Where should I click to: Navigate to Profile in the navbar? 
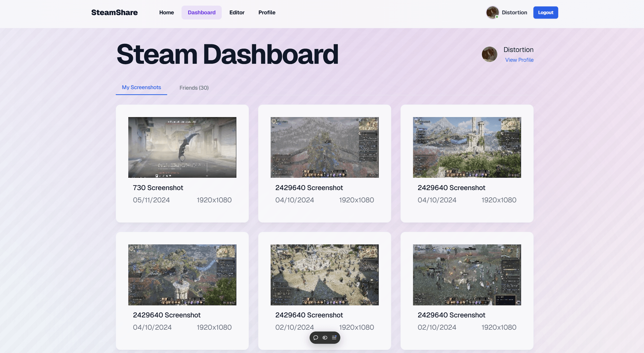pyautogui.click(x=267, y=13)
